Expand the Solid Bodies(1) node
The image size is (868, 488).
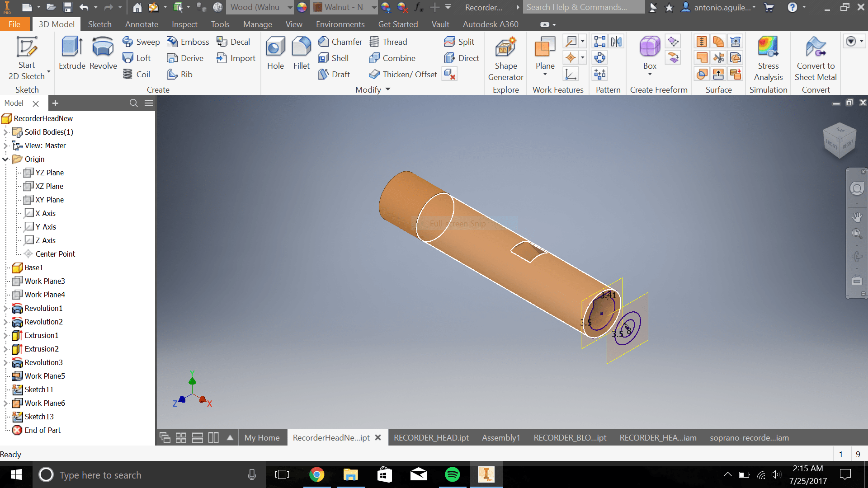pyautogui.click(x=5, y=132)
